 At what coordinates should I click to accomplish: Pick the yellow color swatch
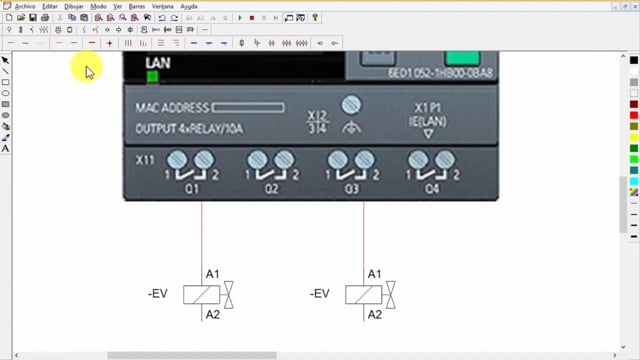click(634, 138)
